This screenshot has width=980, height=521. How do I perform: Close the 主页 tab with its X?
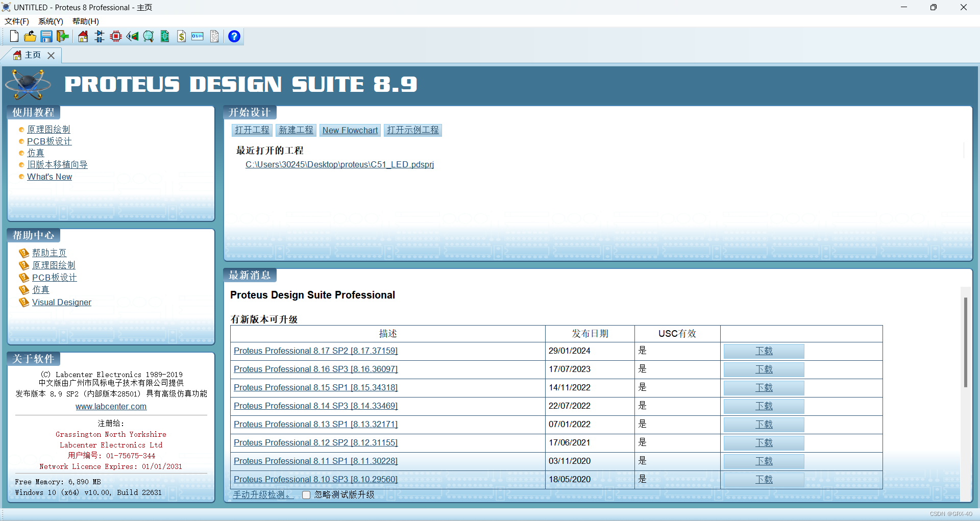tap(51, 56)
